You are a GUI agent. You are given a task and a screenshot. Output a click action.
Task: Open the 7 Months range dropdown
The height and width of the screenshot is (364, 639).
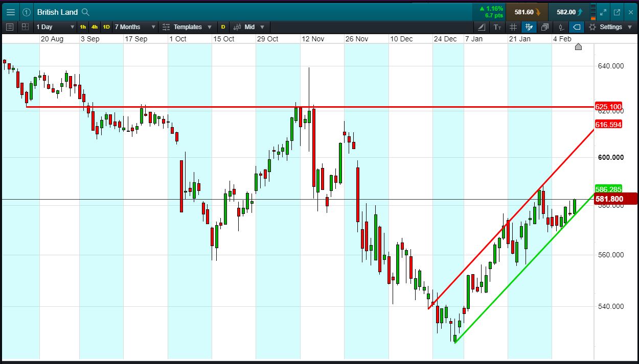tap(135, 27)
